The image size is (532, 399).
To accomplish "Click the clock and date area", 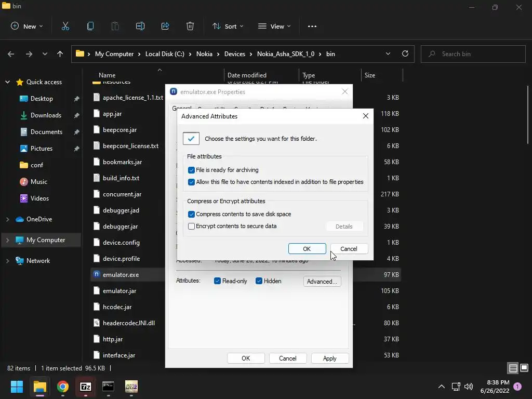I will (495, 387).
